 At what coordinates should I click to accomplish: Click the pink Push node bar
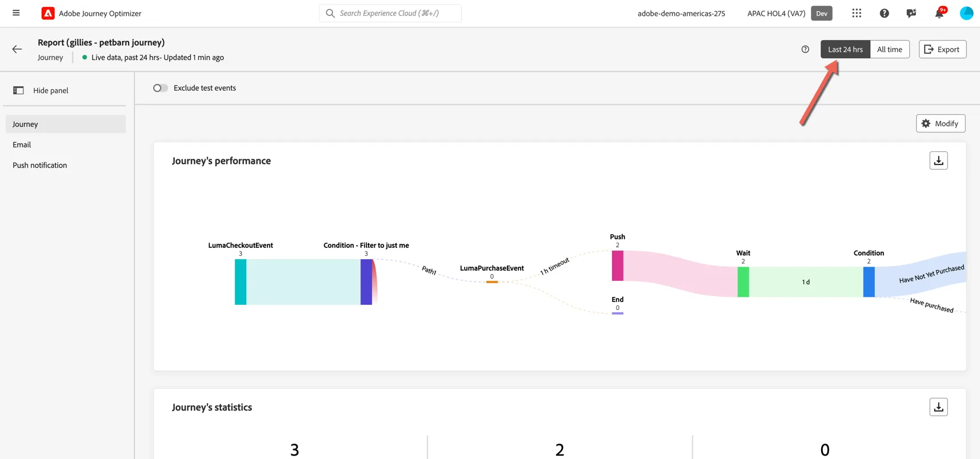pos(617,265)
